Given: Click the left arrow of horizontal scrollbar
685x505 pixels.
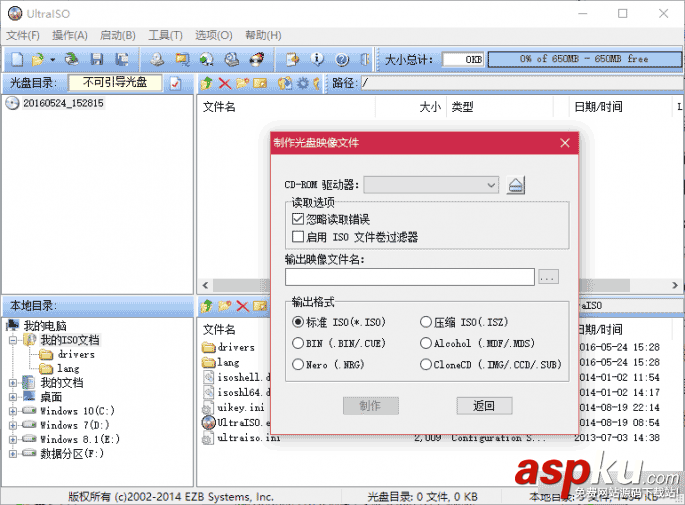Looking at the screenshot, I should pyautogui.click(x=205, y=285).
